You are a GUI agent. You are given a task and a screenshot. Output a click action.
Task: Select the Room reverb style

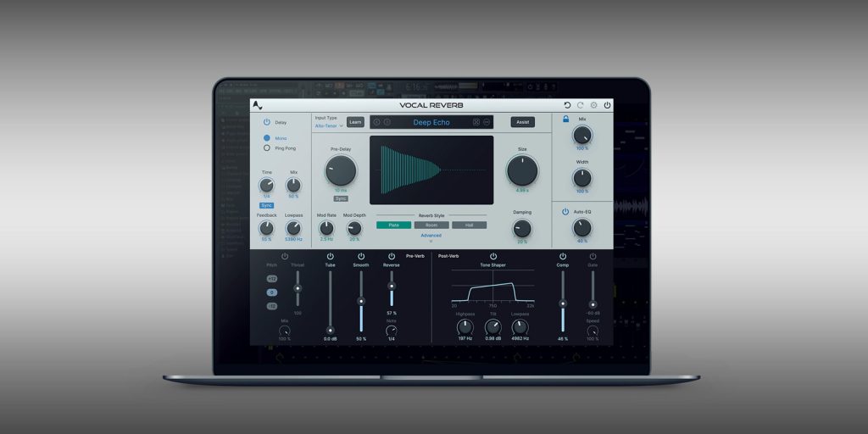pos(431,225)
